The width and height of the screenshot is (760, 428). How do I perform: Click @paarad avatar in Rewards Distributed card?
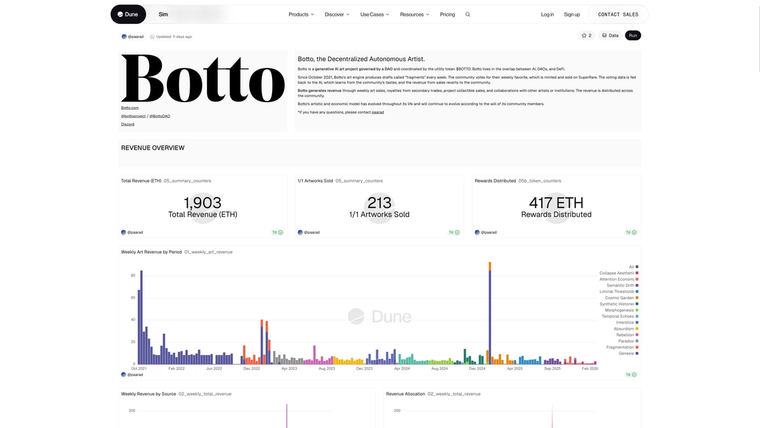[x=477, y=232]
